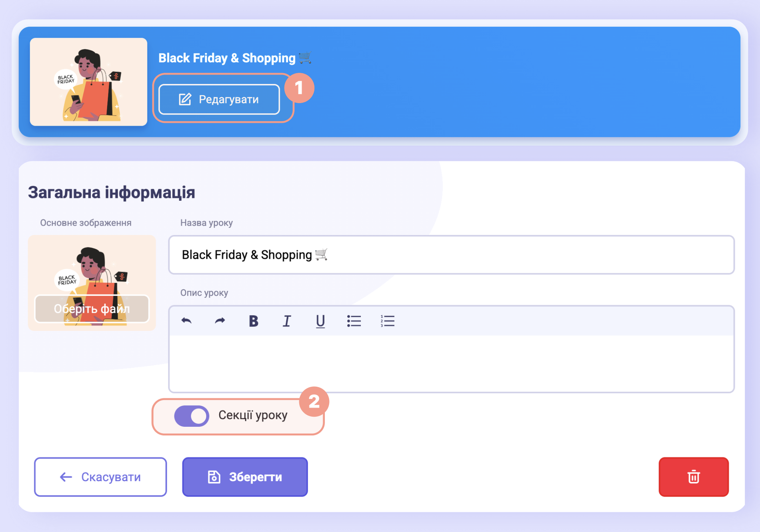Click the Опис уроку label
The width and height of the screenshot is (760, 532).
pos(204,293)
